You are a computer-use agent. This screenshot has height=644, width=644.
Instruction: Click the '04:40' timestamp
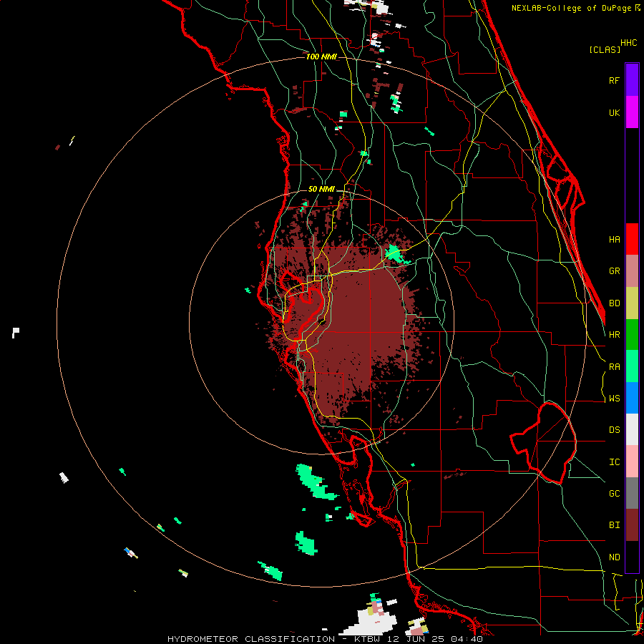pyautogui.click(x=466, y=639)
